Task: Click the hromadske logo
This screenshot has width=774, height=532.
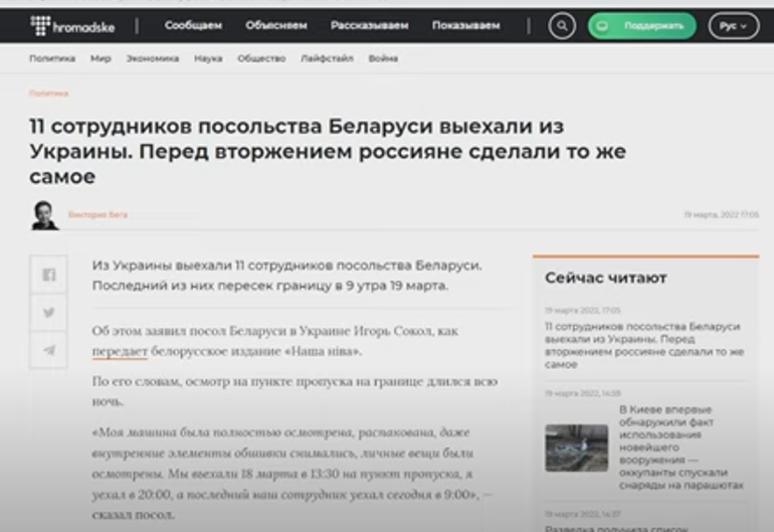Action: (x=73, y=26)
